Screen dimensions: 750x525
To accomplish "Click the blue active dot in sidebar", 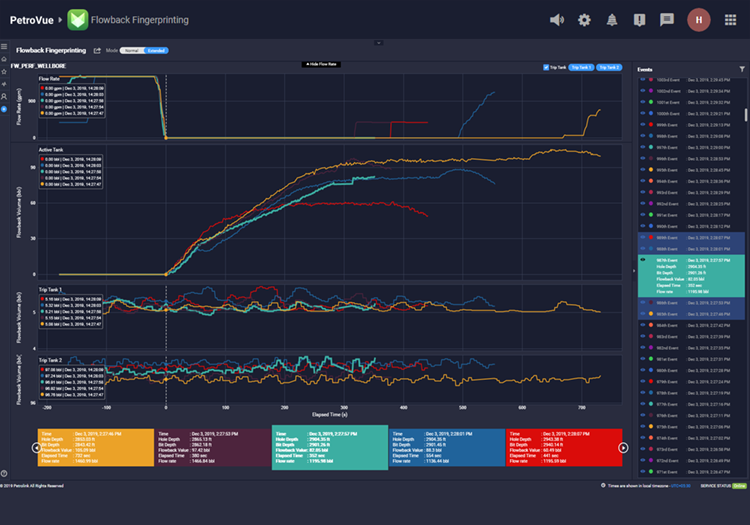I will coord(4,109).
